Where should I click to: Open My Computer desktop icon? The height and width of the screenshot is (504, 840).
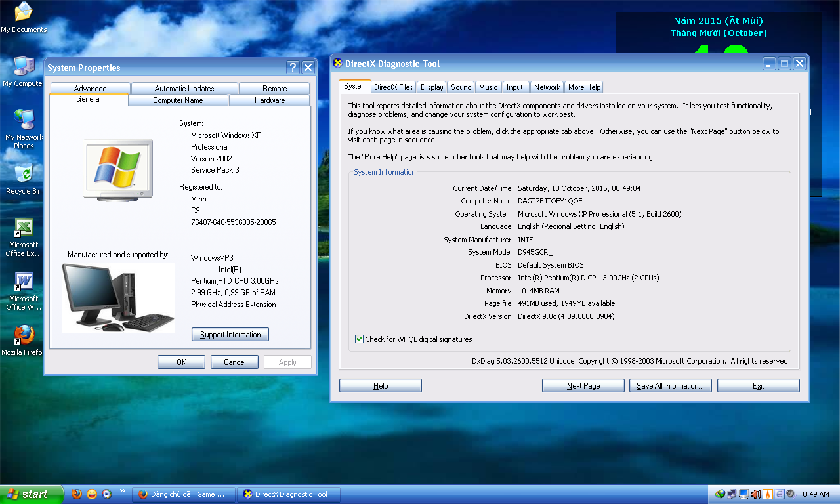[24, 72]
